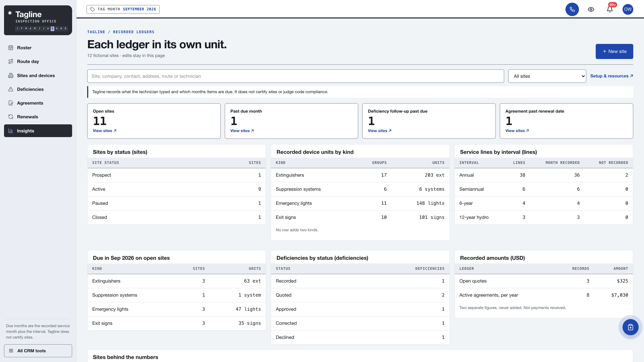
Task: Open the All sites filter dropdown
Action: click(x=547, y=76)
